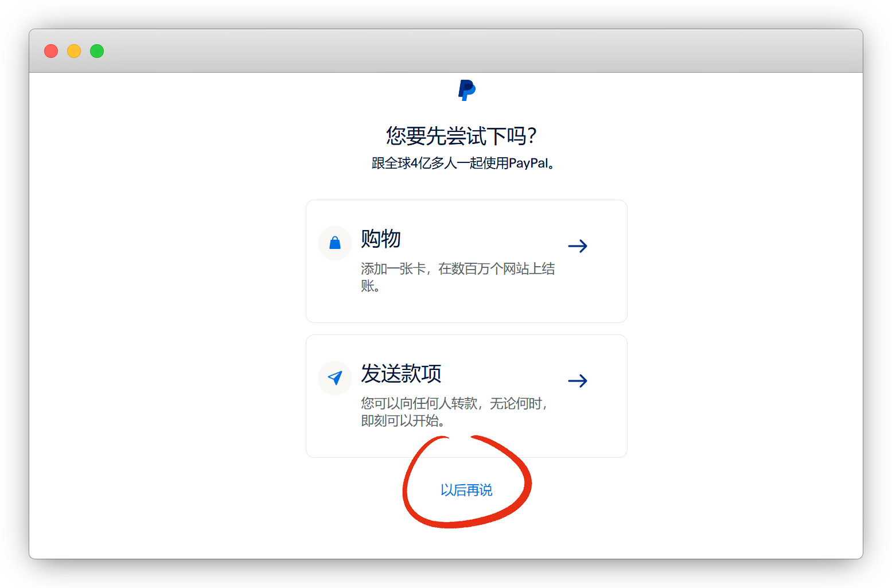Screen dimensions: 892x588
Task: Click the paper plane send icon
Action: coord(335,377)
